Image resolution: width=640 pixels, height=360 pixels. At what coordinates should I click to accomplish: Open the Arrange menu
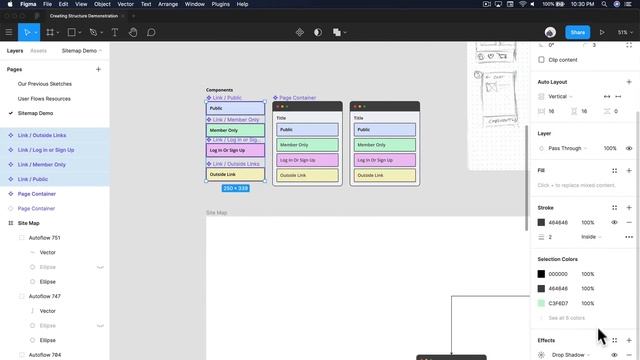pyautogui.click(x=168, y=4)
